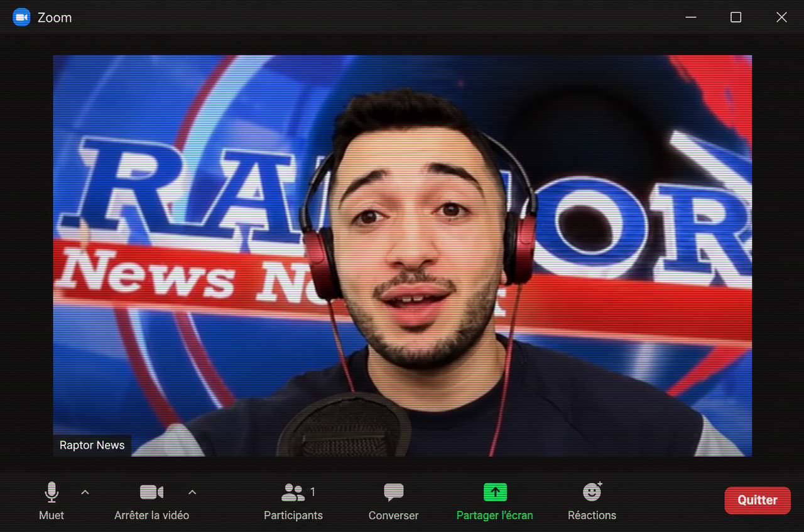This screenshot has height=532, width=804.
Task: Click the Arrêter la vidéo label
Action: 151,515
